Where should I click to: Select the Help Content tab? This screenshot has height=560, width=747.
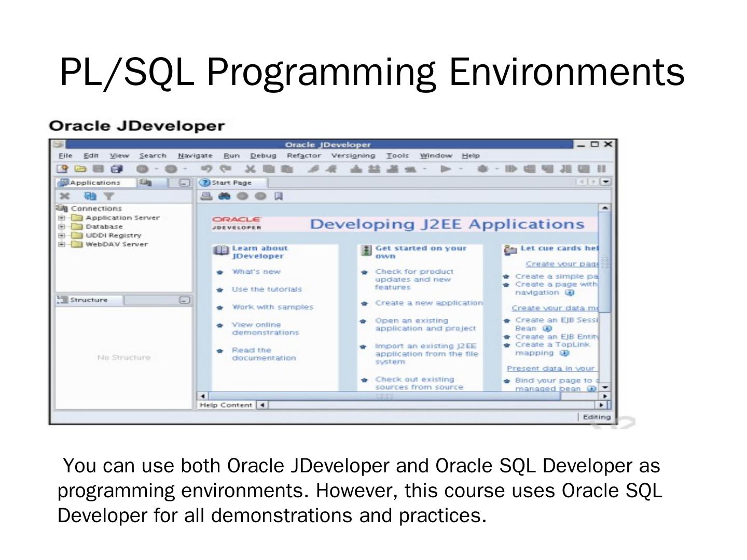point(226,405)
